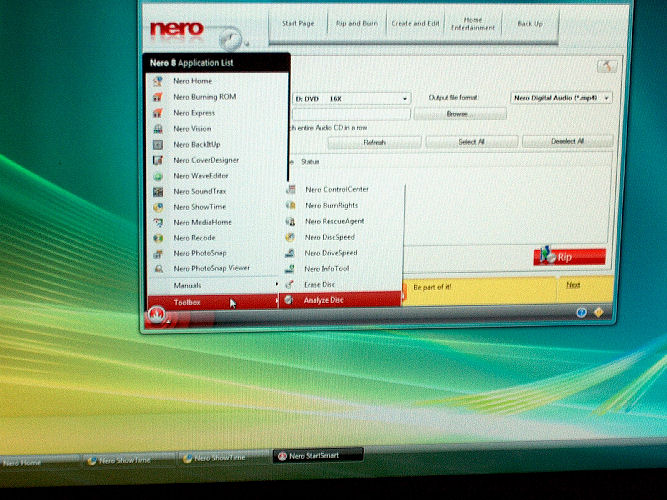Expand the Manuals submenu
Image resolution: width=667 pixels, height=500 pixels.
tap(214, 285)
